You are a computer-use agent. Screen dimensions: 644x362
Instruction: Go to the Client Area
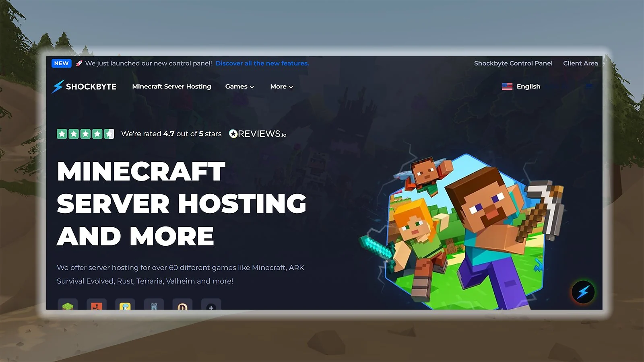(580, 63)
